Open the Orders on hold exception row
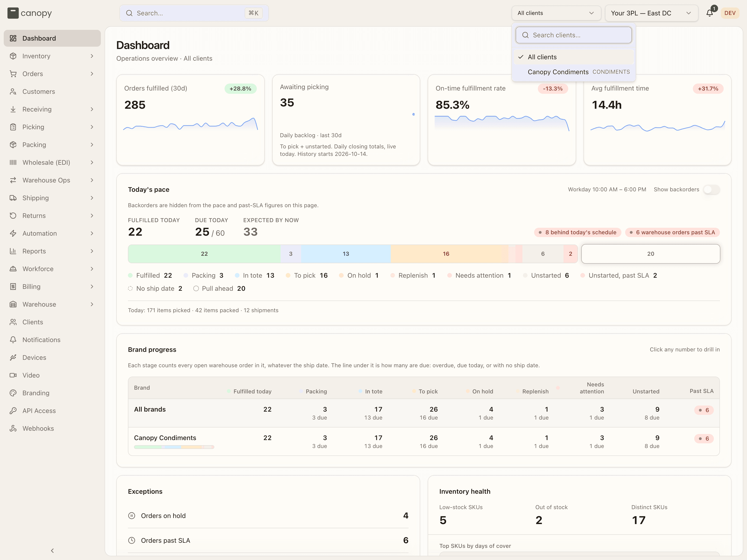 (x=268, y=516)
